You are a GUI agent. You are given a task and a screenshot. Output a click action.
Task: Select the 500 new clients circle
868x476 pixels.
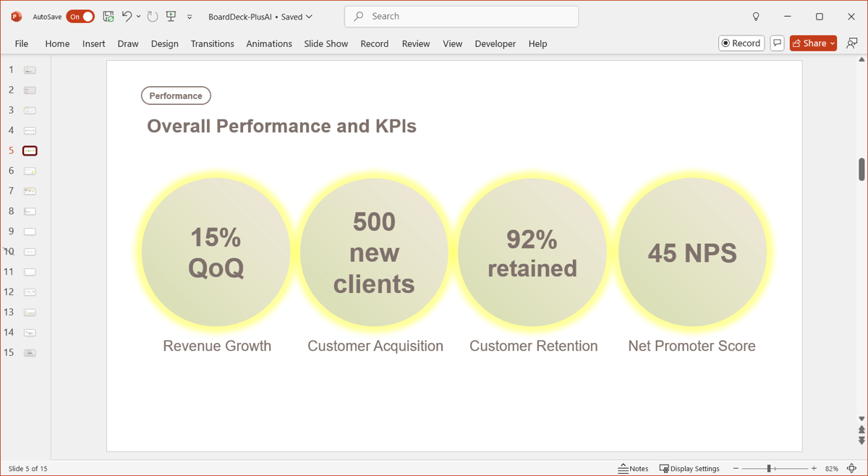(x=375, y=252)
